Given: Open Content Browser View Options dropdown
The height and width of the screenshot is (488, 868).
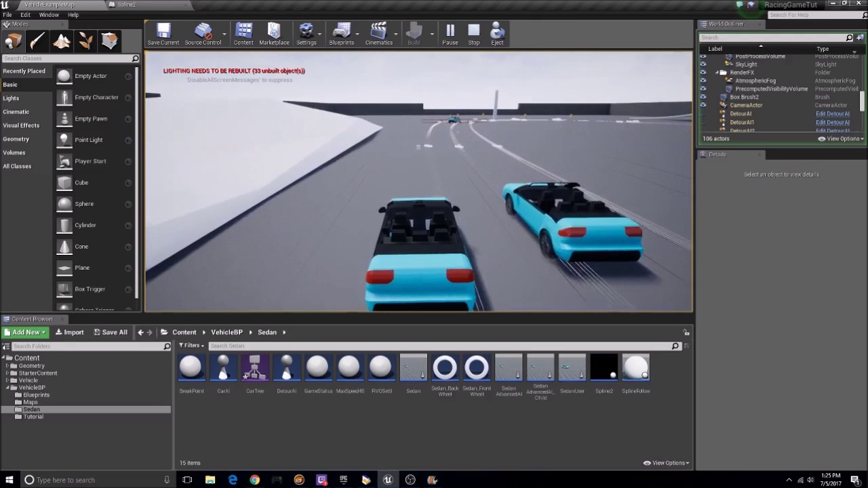Looking at the screenshot, I should pyautogui.click(x=666, y=463).
